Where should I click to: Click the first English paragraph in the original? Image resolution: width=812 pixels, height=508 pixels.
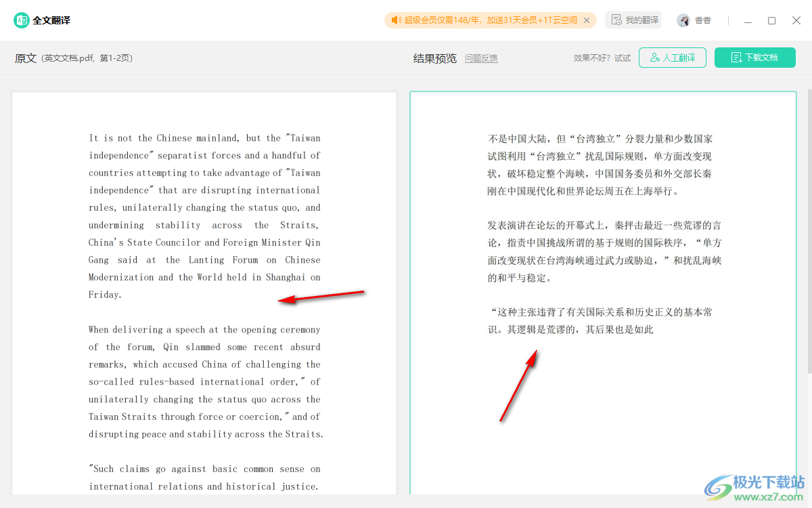[x=204, y=216]
